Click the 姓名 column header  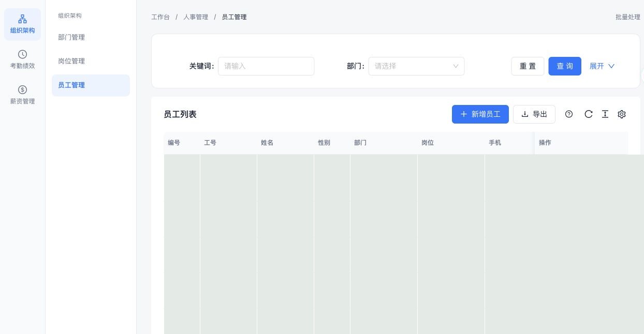tap(285, 143)
